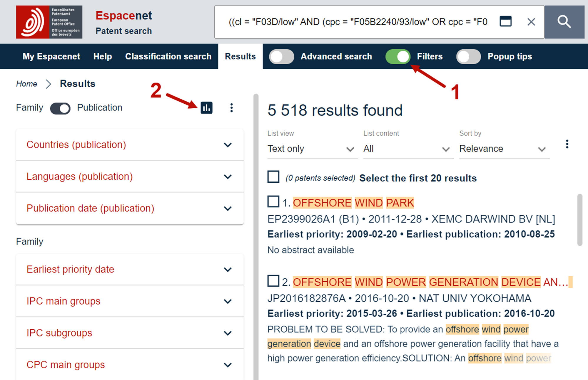This screenshot has width=588, height=380.
Task: Expand Countries (publication) filter chevron
Action: click(228, 145)
